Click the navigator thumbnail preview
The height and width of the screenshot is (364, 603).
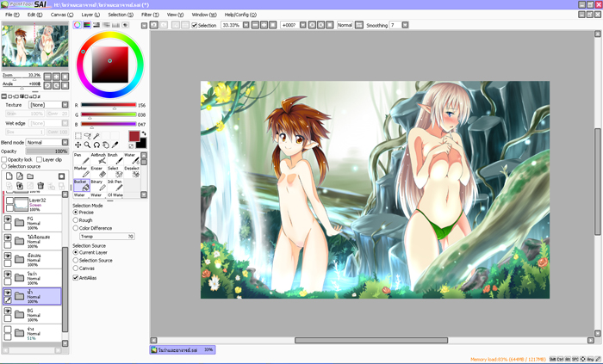[x=35, y=46]
